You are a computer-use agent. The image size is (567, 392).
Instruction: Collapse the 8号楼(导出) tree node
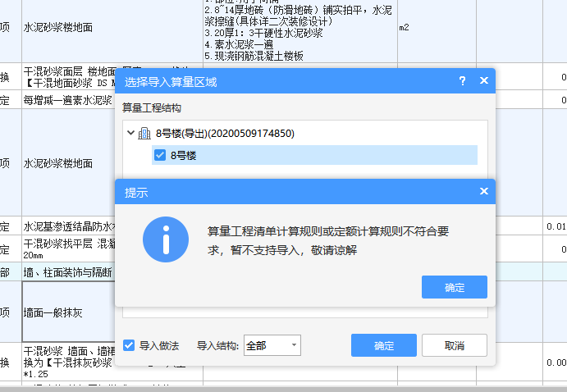[131, 133]
